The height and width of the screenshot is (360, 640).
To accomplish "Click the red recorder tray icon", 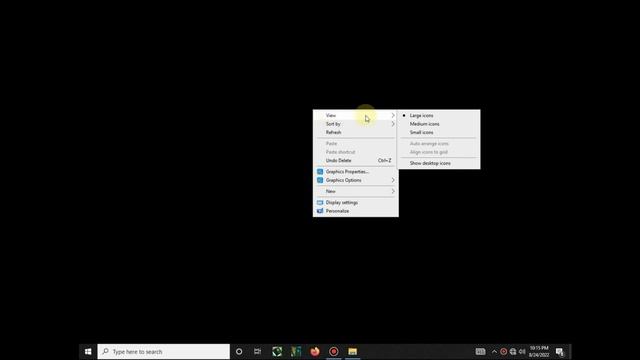I will (504, 351).
